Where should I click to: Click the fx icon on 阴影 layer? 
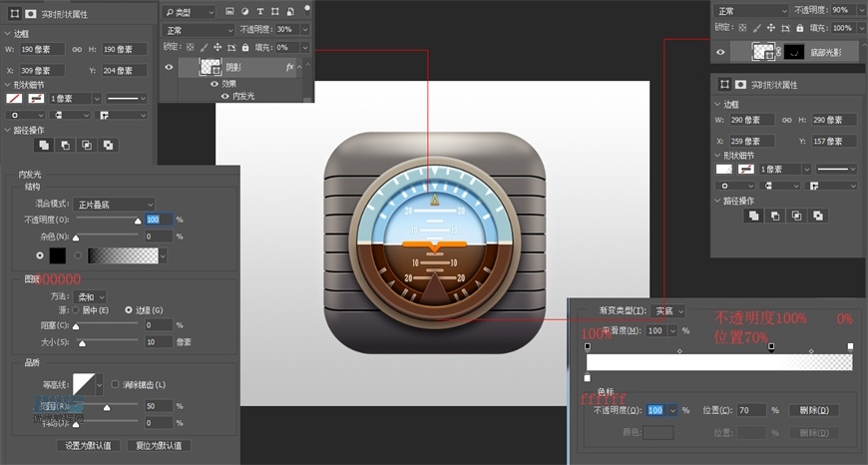(290, 67)
